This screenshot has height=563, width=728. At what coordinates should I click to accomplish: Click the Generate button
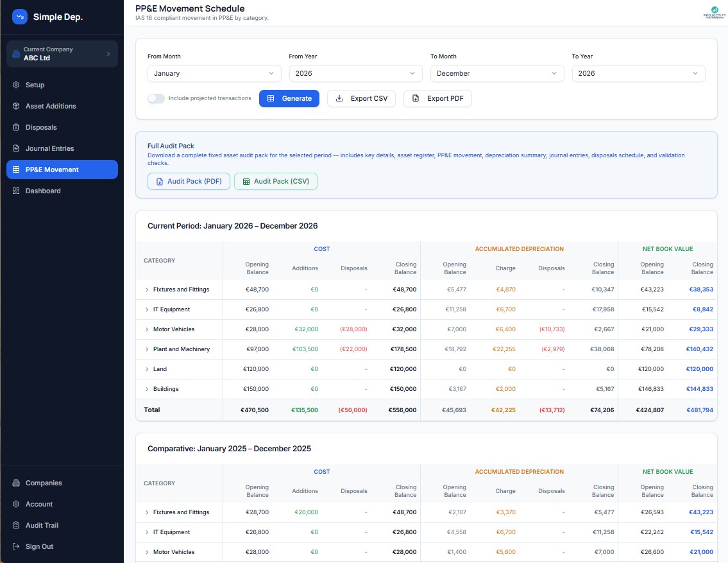point(289,98)
